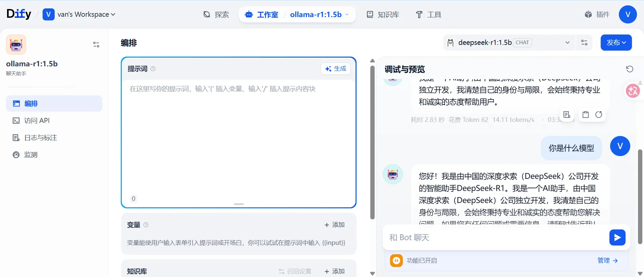Click the chat panel scrollbar thumb
This screenshot has height=277, width=644.
click(640, 197)
